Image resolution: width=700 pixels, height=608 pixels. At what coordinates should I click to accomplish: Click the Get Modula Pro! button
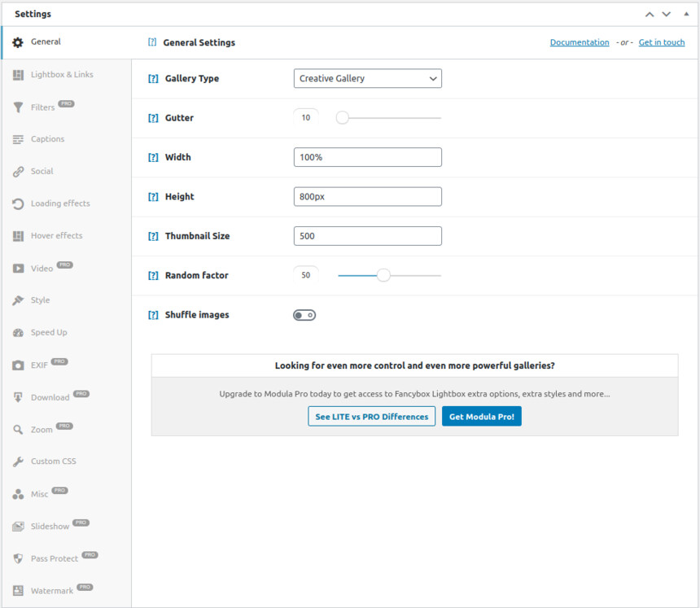pos(482,417)
